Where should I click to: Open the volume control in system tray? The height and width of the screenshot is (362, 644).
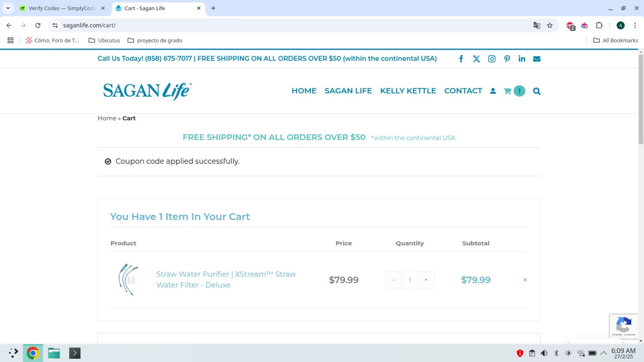(x=544, y=353)
